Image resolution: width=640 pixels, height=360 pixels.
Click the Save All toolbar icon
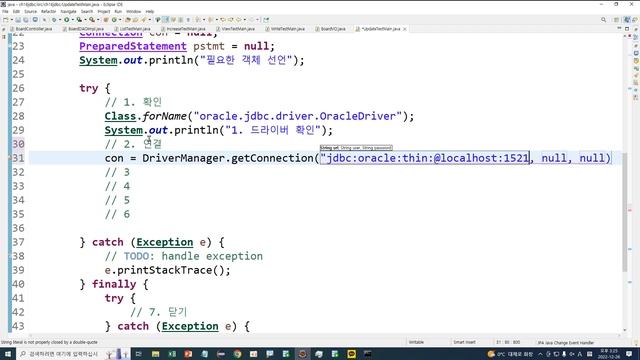tap(26, 20)
